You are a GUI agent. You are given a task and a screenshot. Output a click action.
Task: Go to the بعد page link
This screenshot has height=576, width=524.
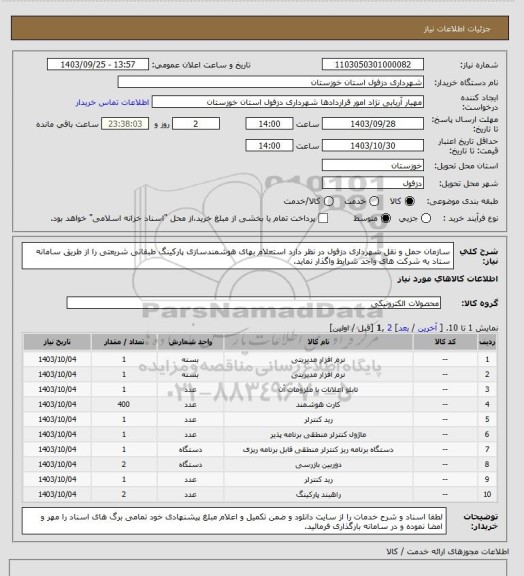tap(403, 328)
